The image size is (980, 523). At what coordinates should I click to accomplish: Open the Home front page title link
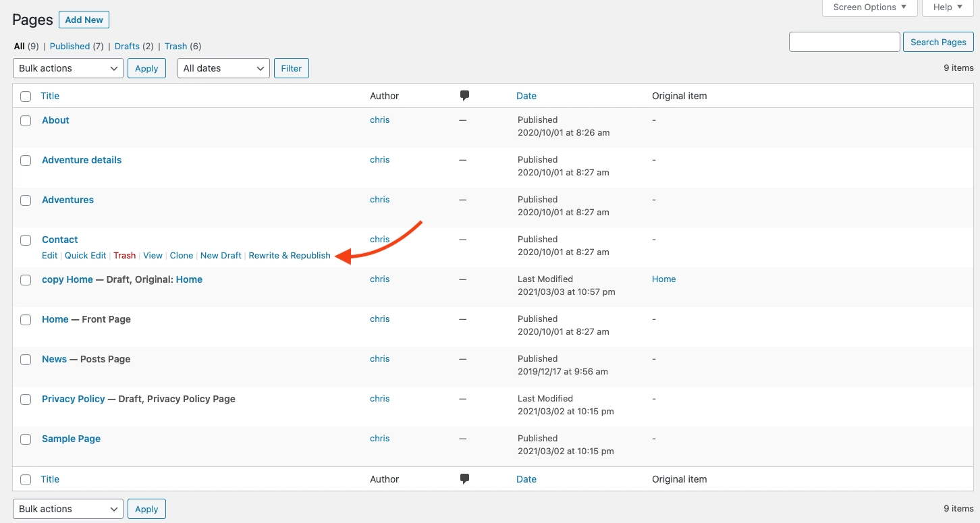click(55, 319)
